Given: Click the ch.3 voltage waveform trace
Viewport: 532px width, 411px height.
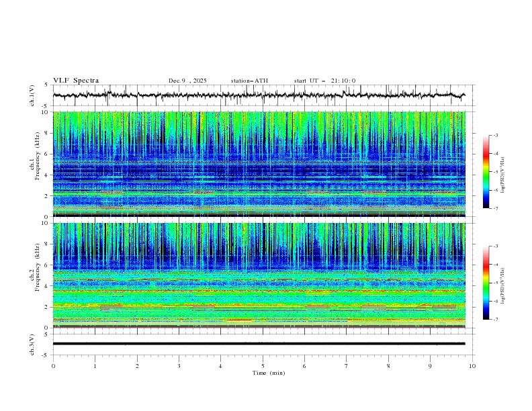Looking at the screenshot, I should [x=259, y=344].
